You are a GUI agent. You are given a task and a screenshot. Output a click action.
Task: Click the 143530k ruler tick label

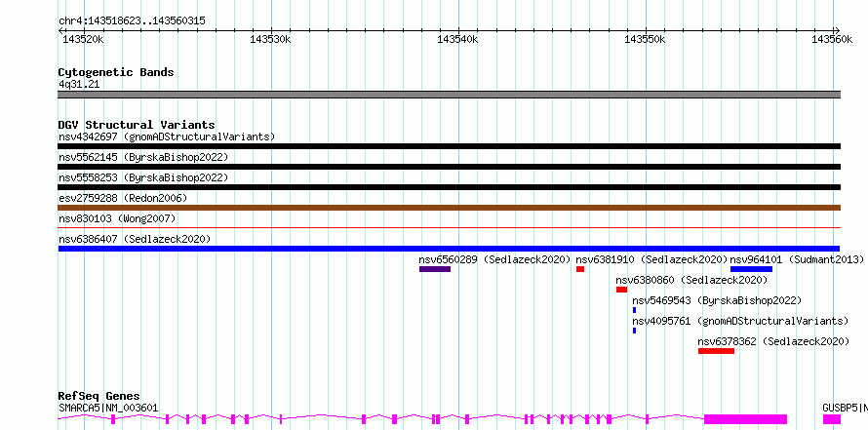(271, 40)
